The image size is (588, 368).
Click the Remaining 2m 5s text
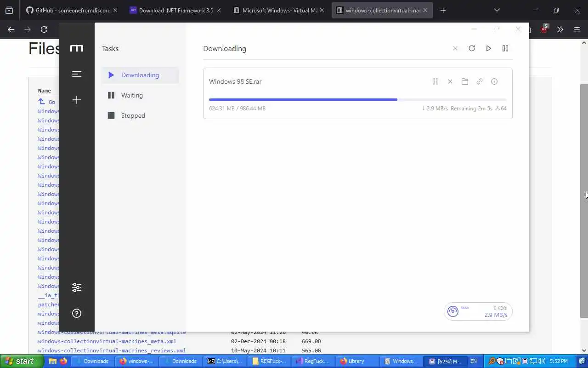pos(471,109)
